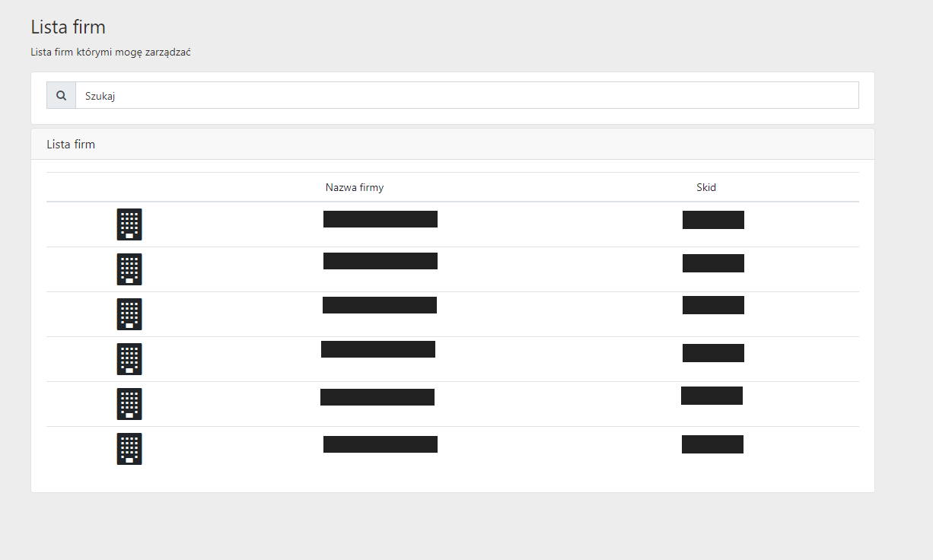Viewport: 933px width, 560px height.
Task: Open the fifth row's building icon
Action: coord(129,404)
